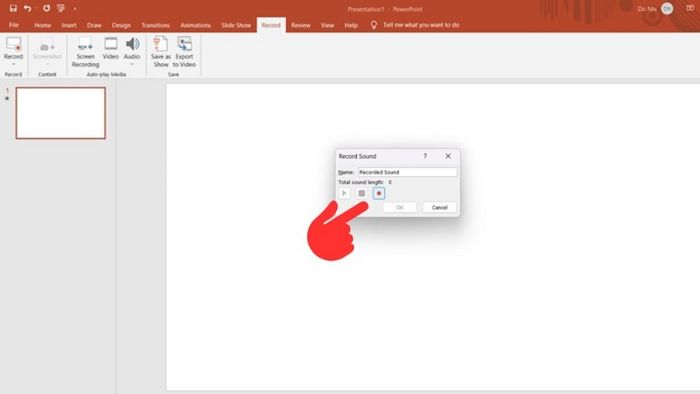The height and width of the screenshot is (394, 700).
Task: Close the Record Sound dialog
Action: pos(448,156)
